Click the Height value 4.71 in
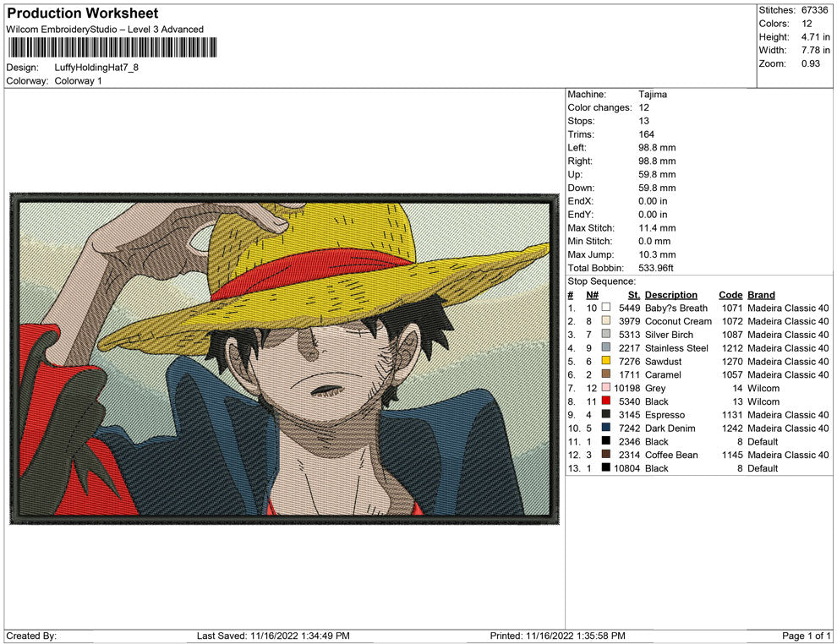The image size is (837, 644). pos(815,37)
